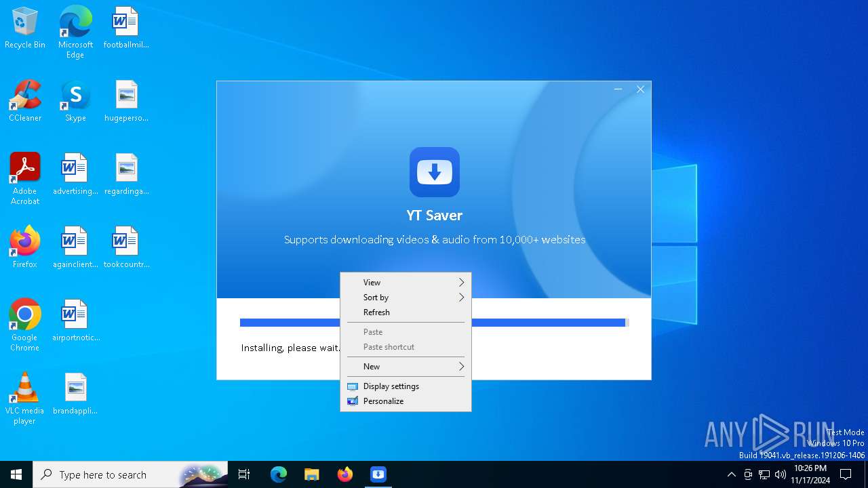This screenshot has height=488, width=868.
Task: Open the Windows Start menu
Action: point(16,474)
